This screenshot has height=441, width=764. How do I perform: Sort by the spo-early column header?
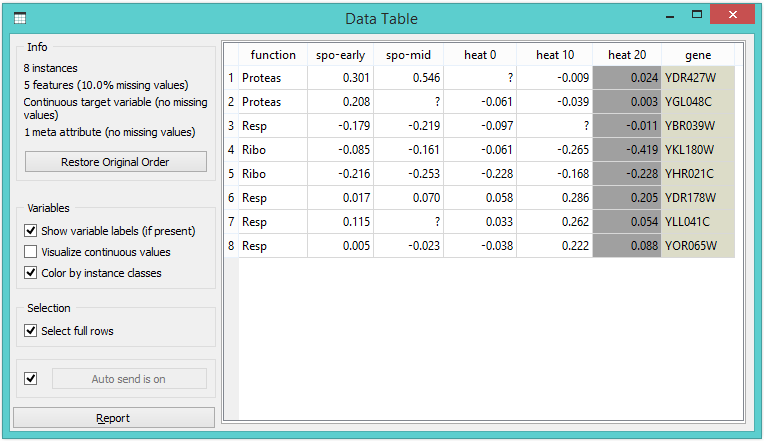(340, 55)
